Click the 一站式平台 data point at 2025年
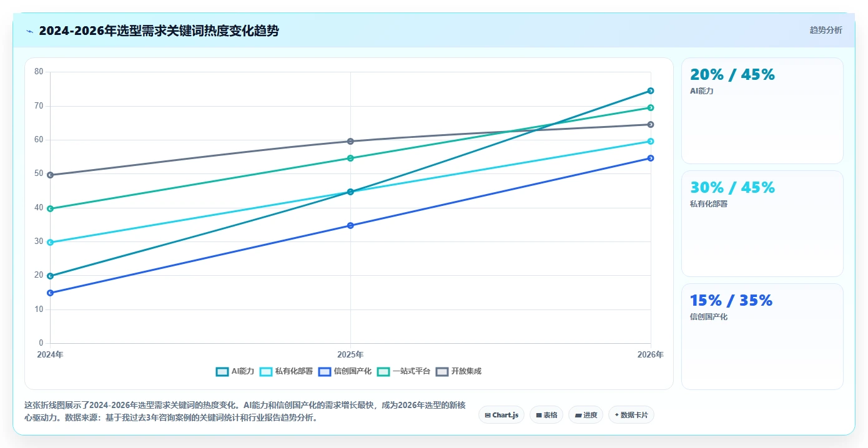 coord(350,158)
